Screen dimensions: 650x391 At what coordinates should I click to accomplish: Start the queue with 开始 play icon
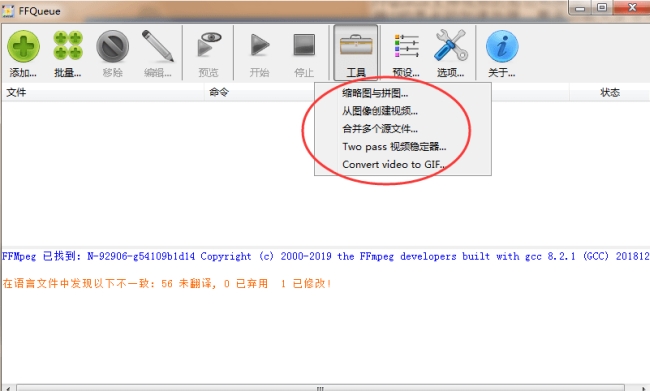click(x=260, y=45)
